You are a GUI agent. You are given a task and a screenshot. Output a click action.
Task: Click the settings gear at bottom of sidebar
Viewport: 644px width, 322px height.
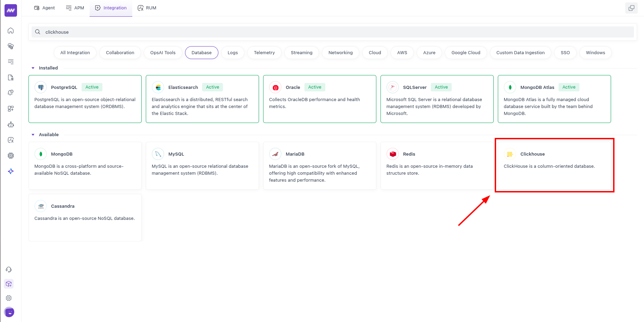[9, 298]
